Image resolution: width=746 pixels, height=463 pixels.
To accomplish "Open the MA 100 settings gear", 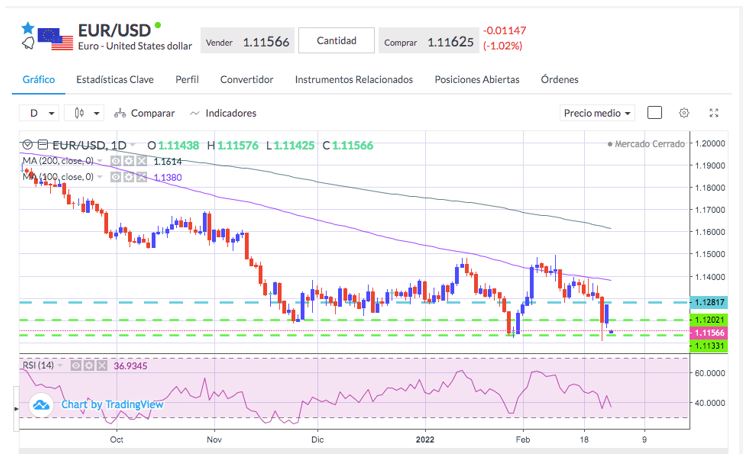I will (x=128, y=177).
